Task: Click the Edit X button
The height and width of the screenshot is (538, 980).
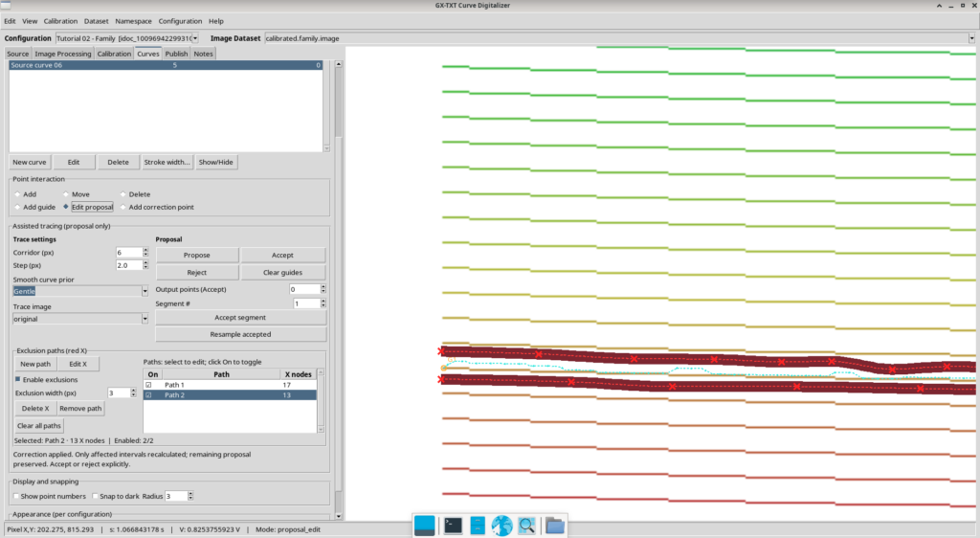Action: coord(78,364)
